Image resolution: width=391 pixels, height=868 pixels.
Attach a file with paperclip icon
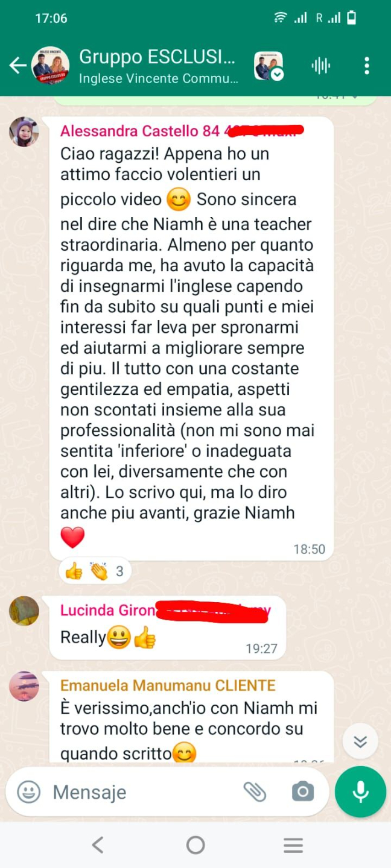pos(255,791)
